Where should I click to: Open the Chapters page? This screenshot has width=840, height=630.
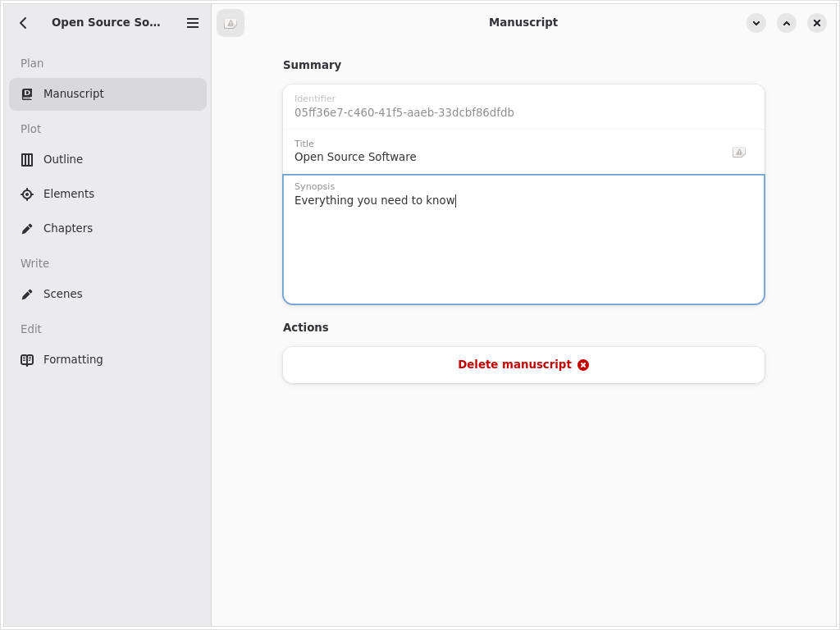click(107, 229)
